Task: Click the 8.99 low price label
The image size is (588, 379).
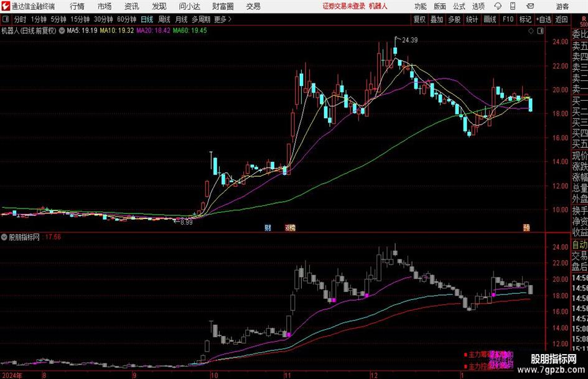Action: [187, 222]
